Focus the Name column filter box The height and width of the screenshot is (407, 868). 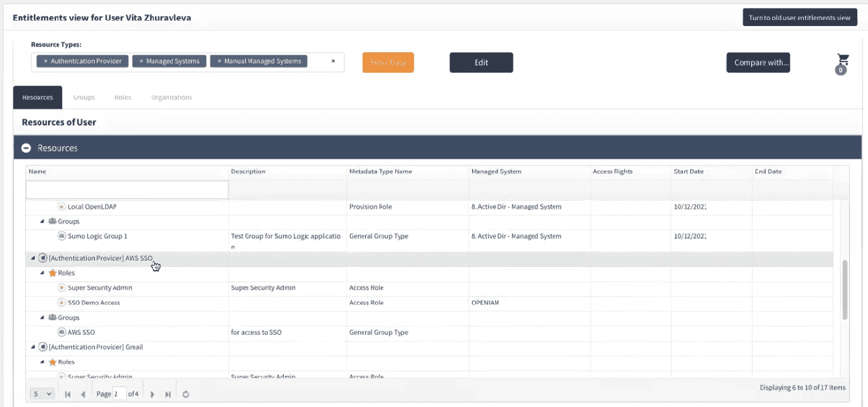(x=127, y=190)
